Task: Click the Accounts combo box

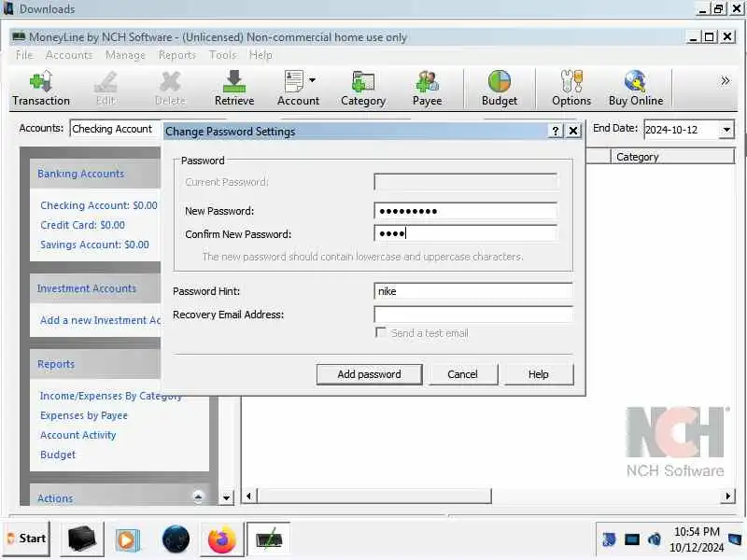Action: click(114, 129)
